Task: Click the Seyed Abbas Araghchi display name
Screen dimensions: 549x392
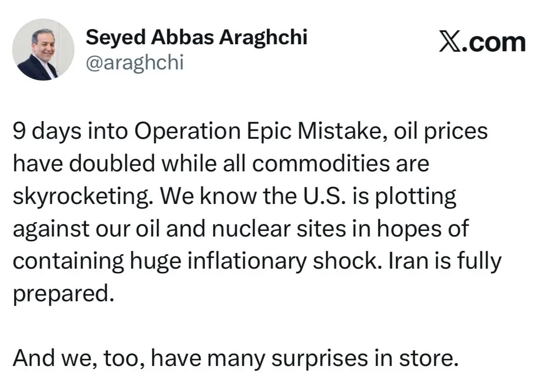Action: [196, 37]
